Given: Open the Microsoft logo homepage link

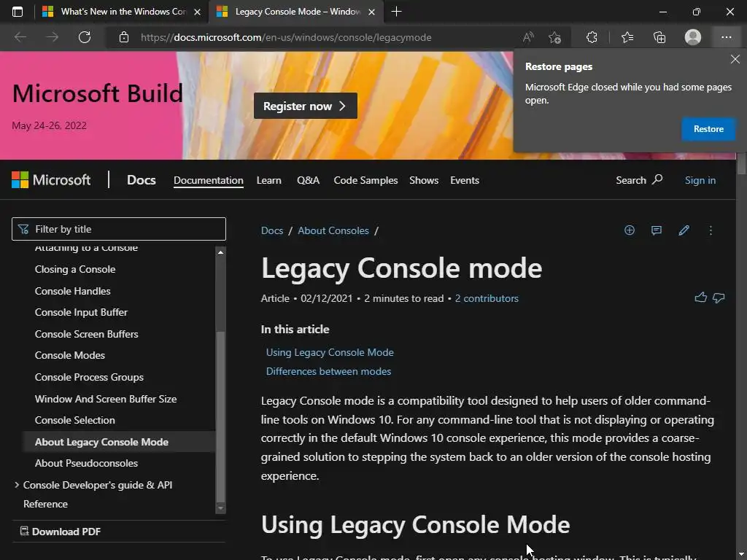Looking at the screenshot, I should point(51,180).
